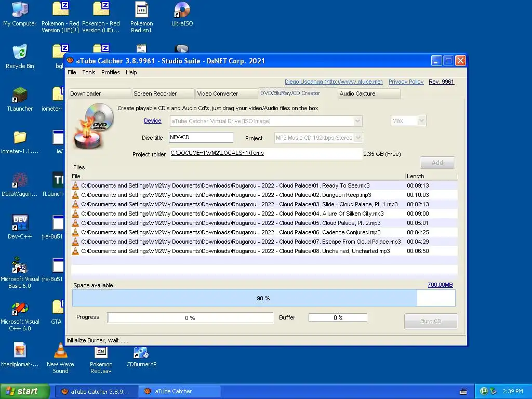Click the File column header

pyautogui.click(x=238, y=177)
